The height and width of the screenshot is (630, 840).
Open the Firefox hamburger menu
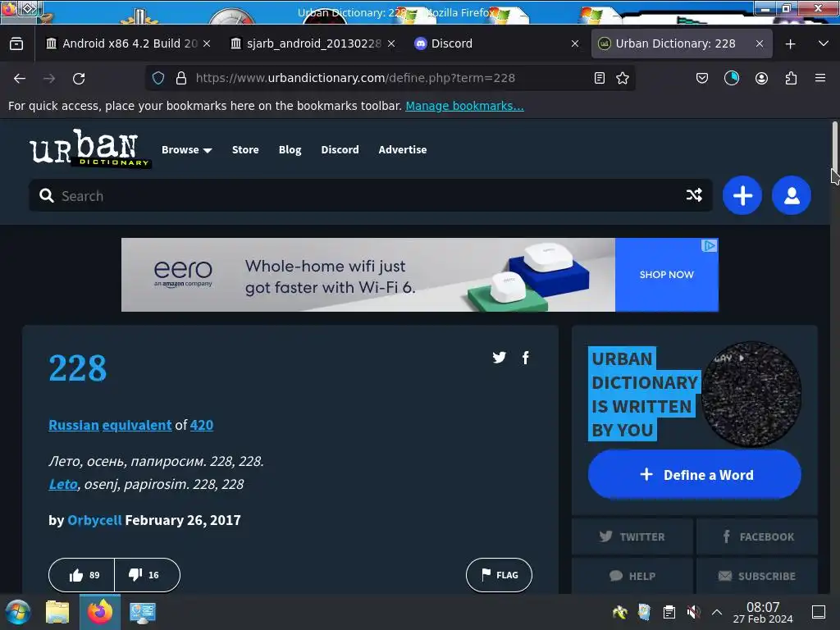(x=820, y=78)
